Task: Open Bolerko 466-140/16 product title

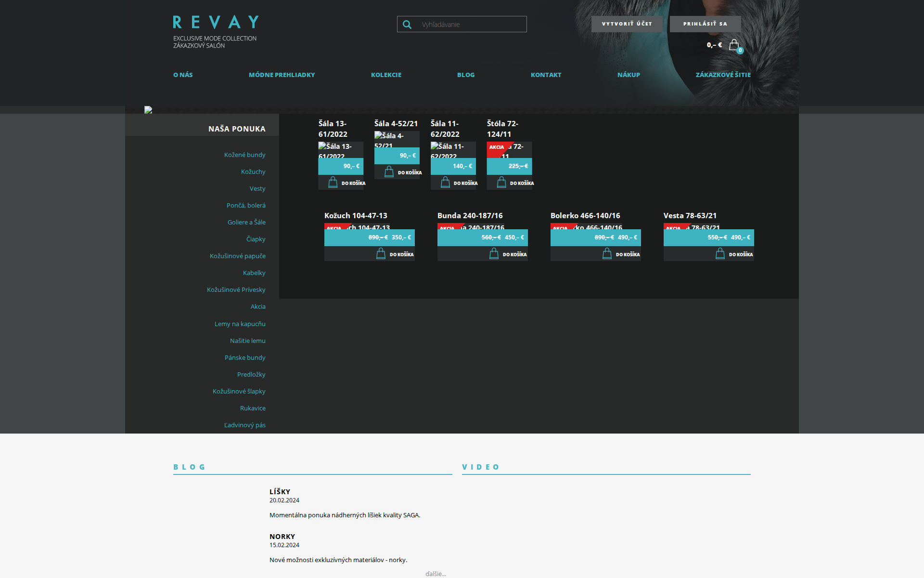Action: 585,216
